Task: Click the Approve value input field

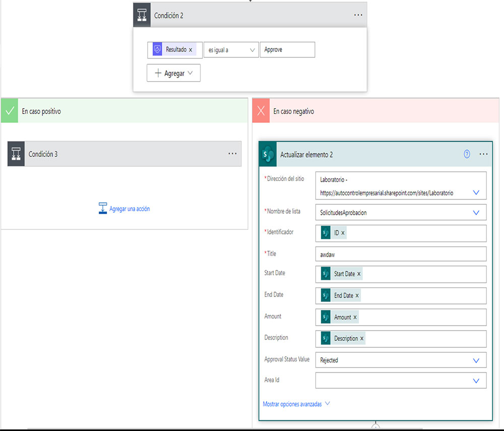Action: [x=287, y=50]
